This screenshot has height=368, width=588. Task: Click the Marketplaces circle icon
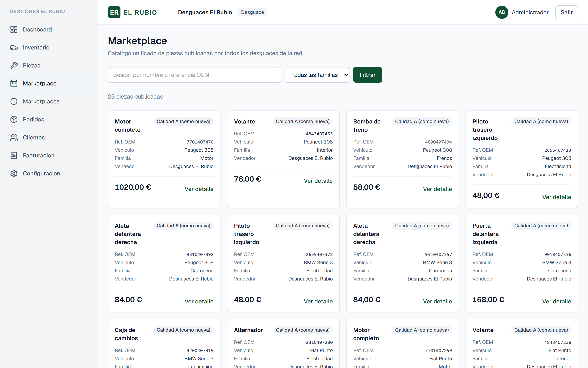pyautogui.click(x=14, y=101)
